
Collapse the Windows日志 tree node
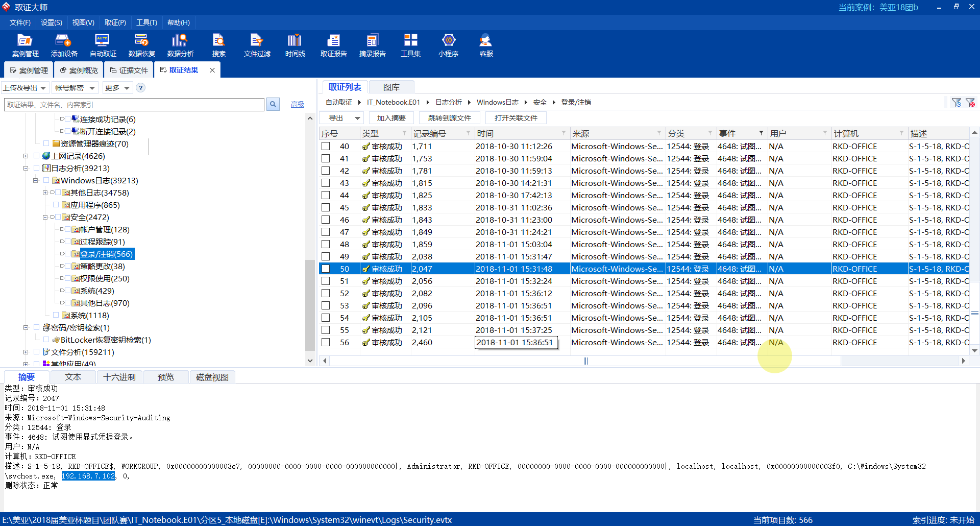35,180
